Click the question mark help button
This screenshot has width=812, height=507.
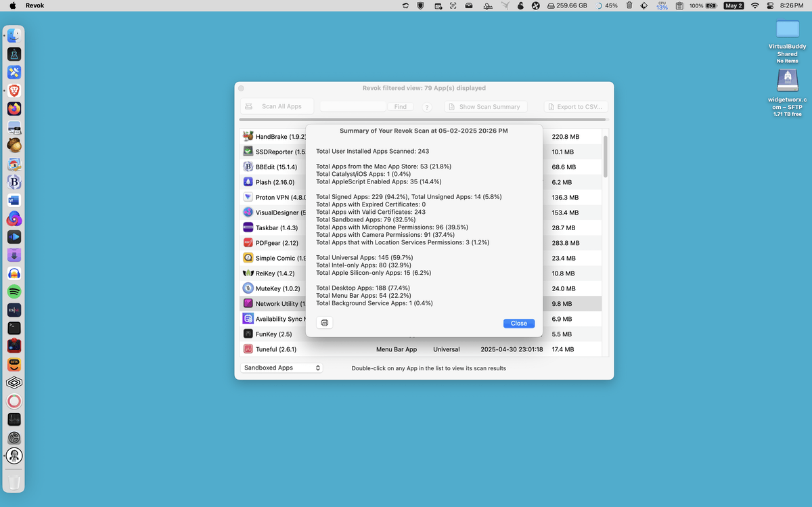(x=427, y=107)
